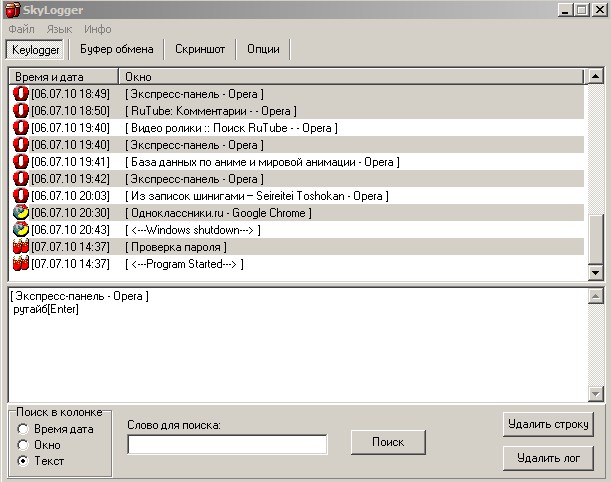This screenshot has height=482, width=611.
Task: Click the SkyLogger icon of the Program Started row
Action: (x=20, y=264)
